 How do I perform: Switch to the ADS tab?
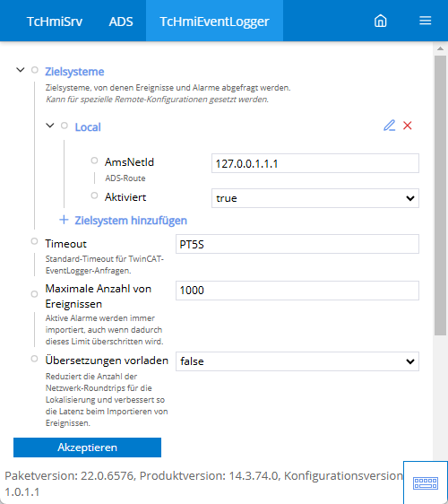pos(121,22)
